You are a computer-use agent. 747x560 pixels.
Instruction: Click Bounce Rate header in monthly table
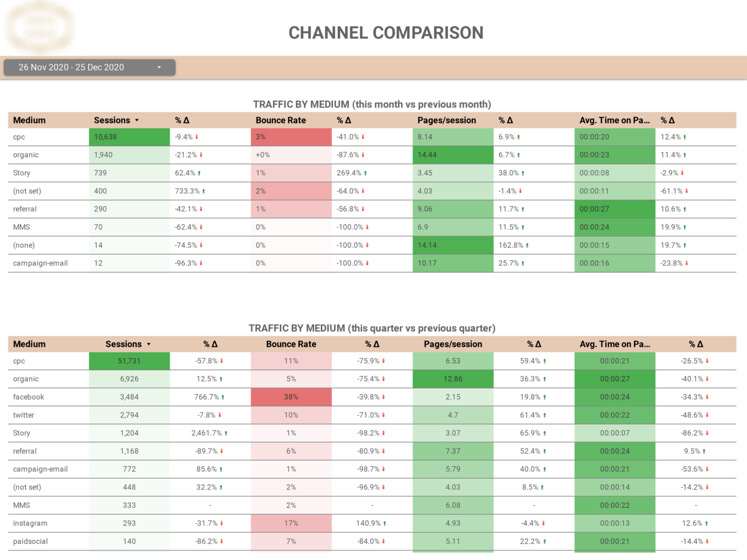point(281,120)
